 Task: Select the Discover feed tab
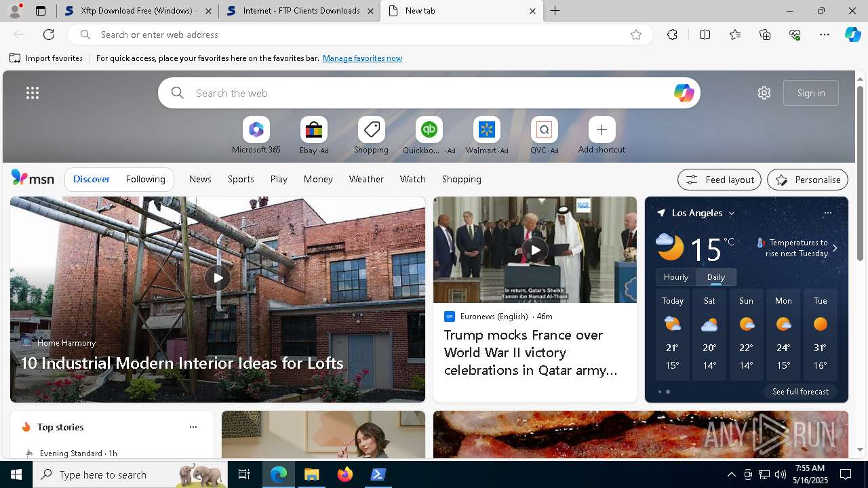(x=92, y=179)
